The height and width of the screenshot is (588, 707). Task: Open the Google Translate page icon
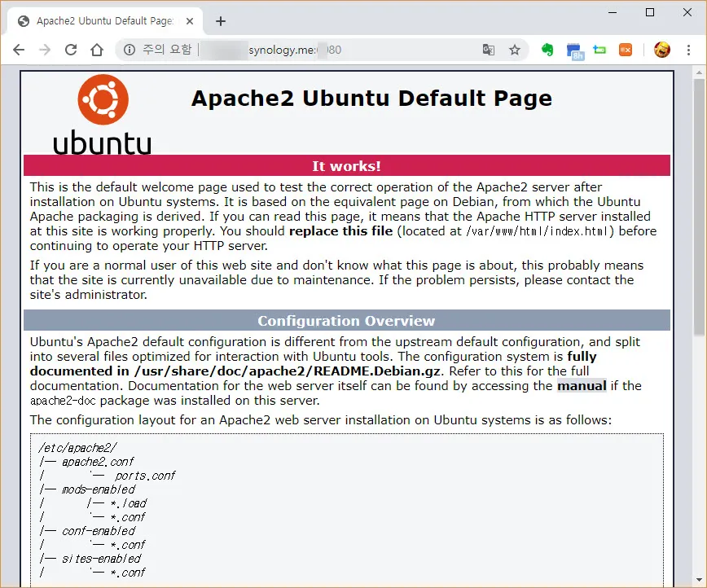489,50
